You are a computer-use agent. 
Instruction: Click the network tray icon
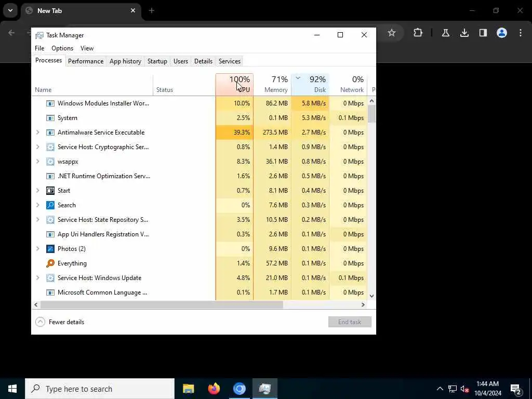pos(453,389)
